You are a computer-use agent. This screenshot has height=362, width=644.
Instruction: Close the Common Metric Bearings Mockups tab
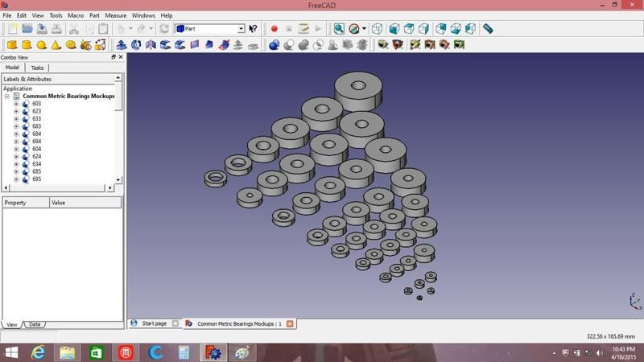tap(290, 324)
